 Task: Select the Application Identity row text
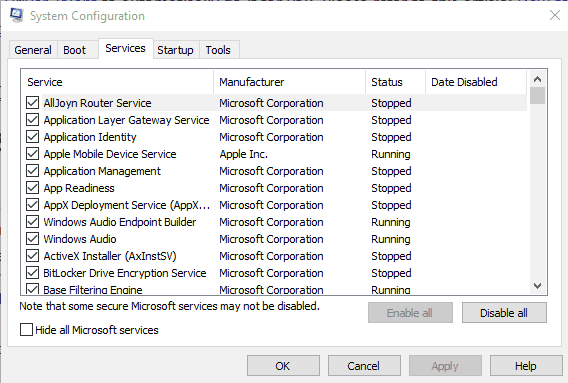click(90, 137)
